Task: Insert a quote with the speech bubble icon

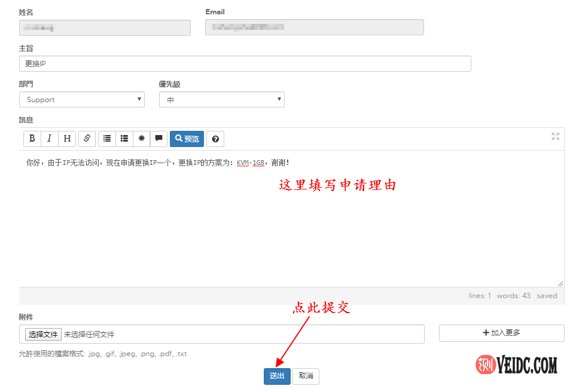Action: pyautogui.click(x=159, y=139)
